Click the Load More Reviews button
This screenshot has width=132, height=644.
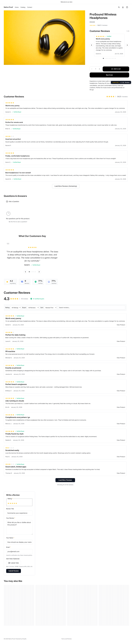65,480
